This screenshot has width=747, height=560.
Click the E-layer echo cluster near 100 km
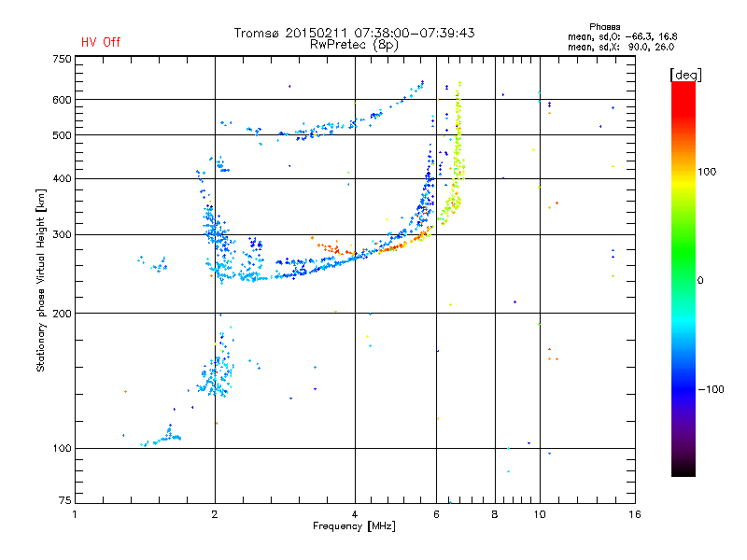tap(161, 437)
